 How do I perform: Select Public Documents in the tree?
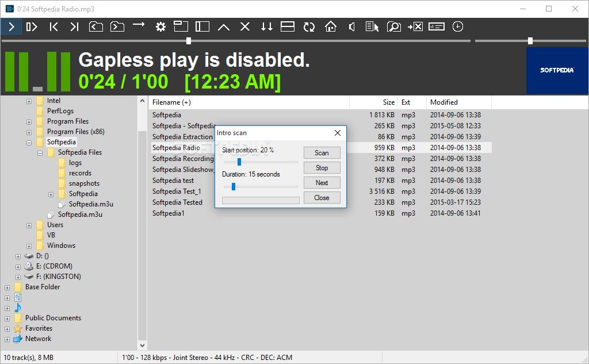[x=53, y=318]
